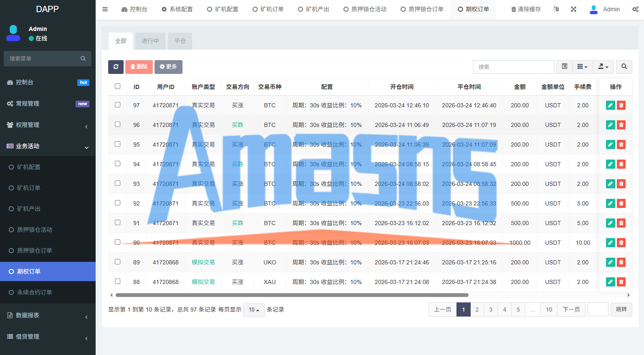Edit order row with ID 89
Viewport: 644px width, 355px height.
pyautogui.click(x=611, y=262)
